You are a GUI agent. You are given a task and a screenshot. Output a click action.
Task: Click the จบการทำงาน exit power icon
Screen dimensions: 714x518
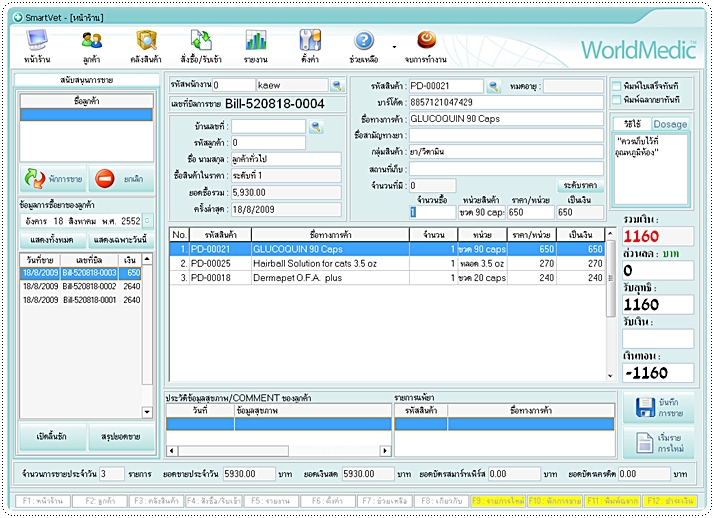[x=426, y=40]
